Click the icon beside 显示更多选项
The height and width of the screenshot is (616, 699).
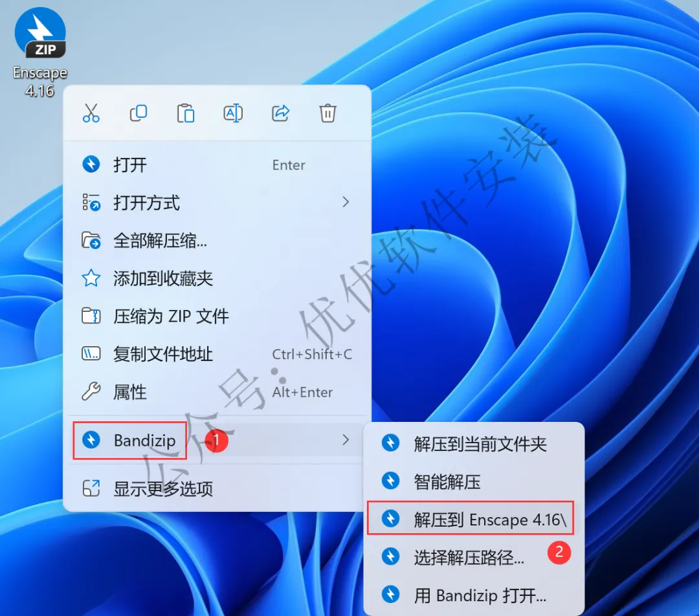[x=91, y=489]
